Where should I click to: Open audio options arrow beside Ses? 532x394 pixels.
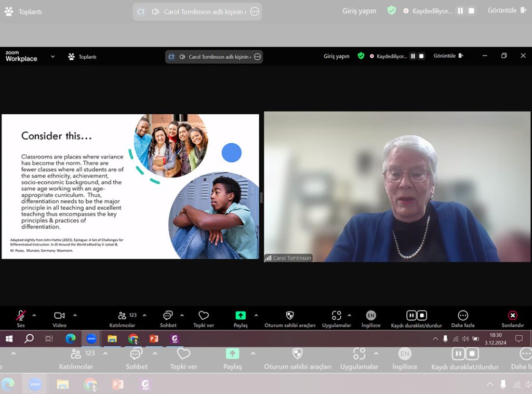click(x=34, y=315)
